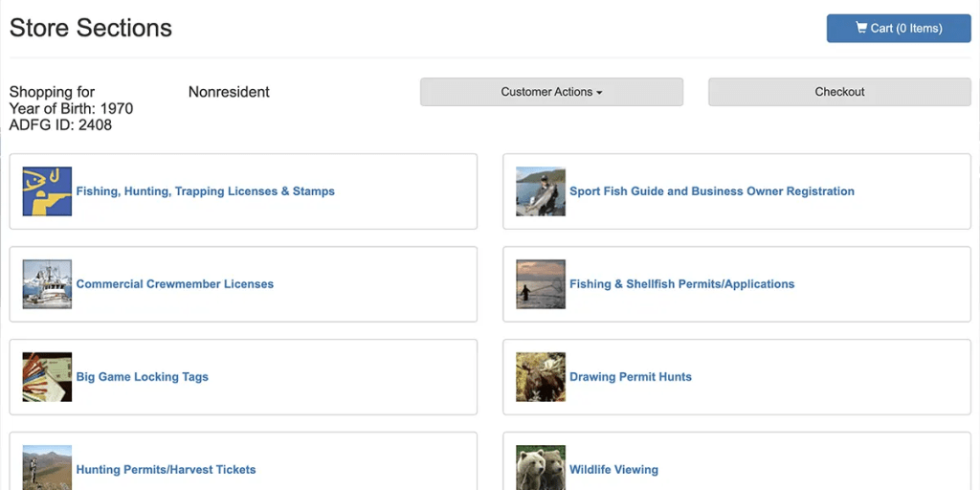The image size is (980, 490).
Task: Click the dipnet fisherman sunset thumbnail
Action: [541, 284]
